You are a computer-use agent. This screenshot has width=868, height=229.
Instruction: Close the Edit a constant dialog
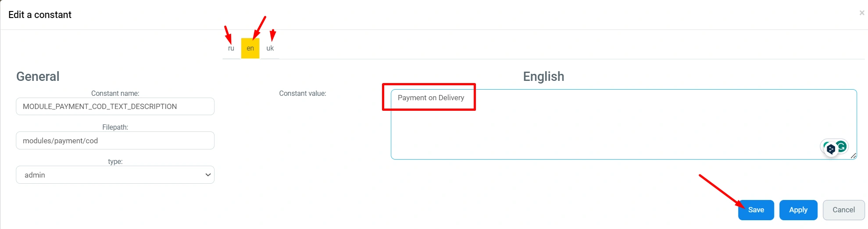tap(862, 13)
